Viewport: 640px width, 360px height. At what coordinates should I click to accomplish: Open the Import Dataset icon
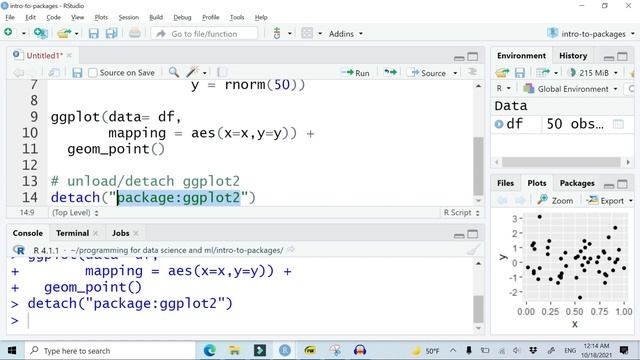(543, 73)
